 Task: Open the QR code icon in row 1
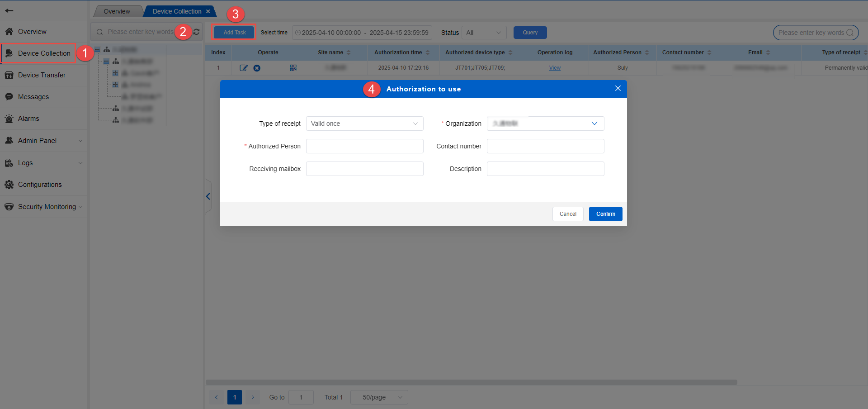(x=293, y=68)
